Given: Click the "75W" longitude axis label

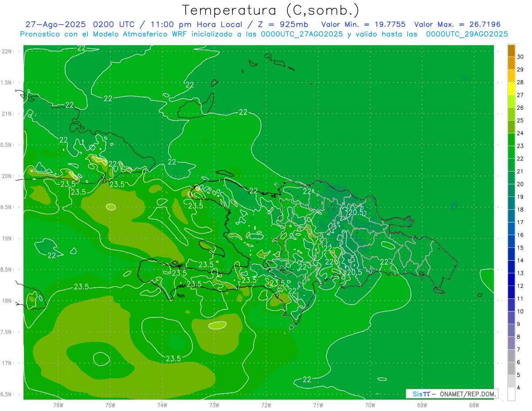Looking at the screenshot, I should pyautogui.click(x=110, y=405).
